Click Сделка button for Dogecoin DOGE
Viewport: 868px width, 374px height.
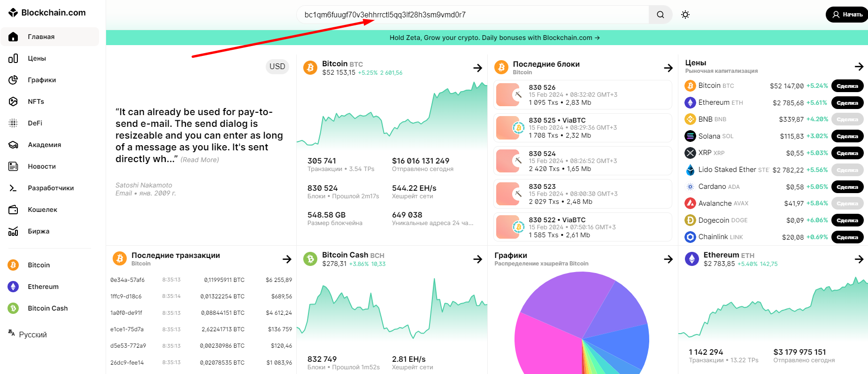pyautogui.click(x=847, y=220)
